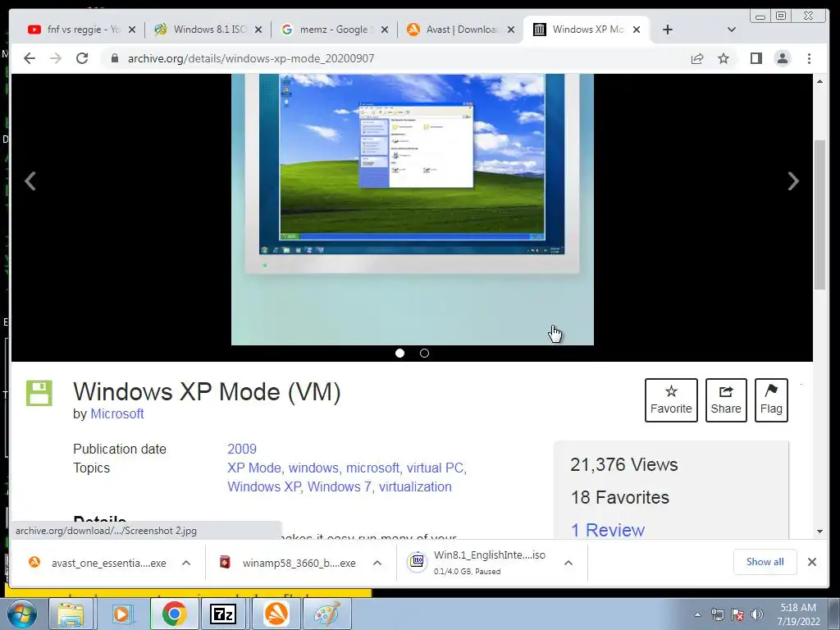Close the fnf vs reggie tab
The width and height of the screenshot is (840, 630).
click(x=132, y=30)
